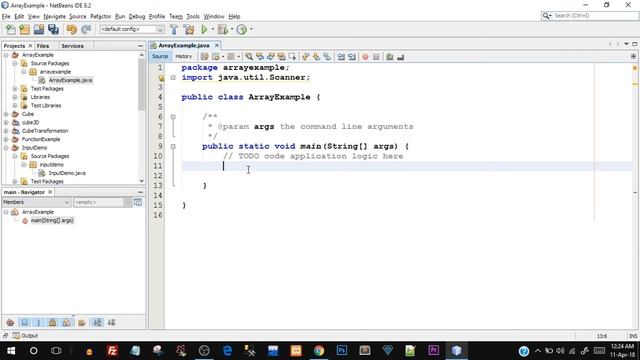Select the FunctionExample project

41,139
